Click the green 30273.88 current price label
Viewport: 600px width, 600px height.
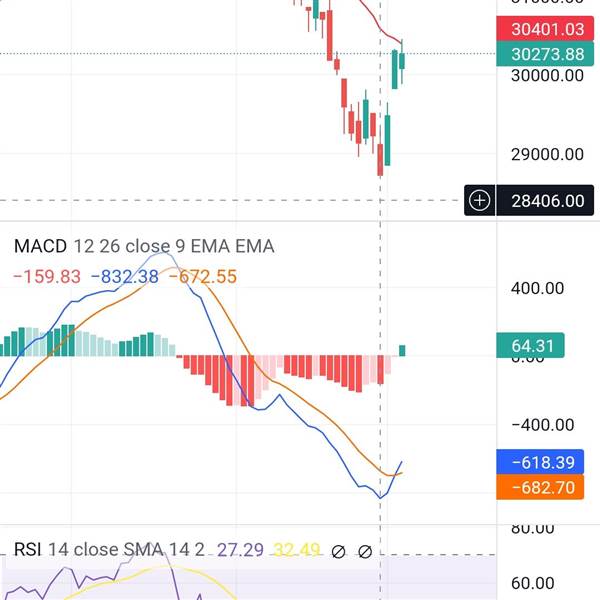pyautogui.click(x=545, y=54)
